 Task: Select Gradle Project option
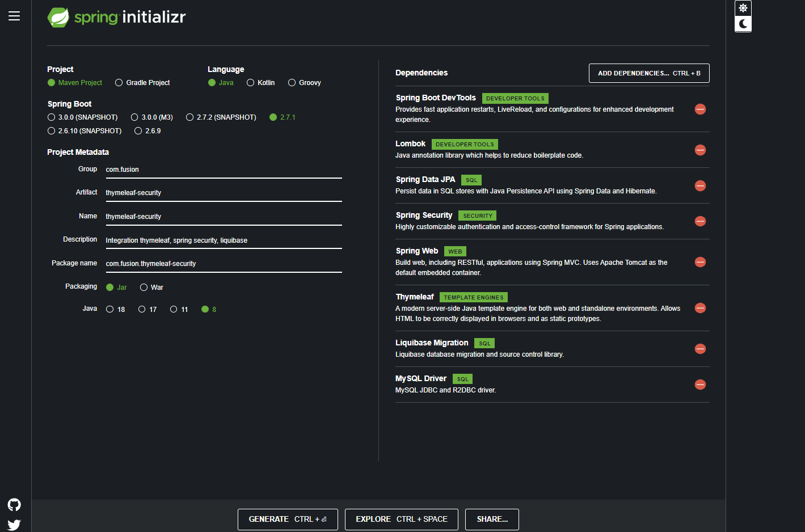click(142, 83)
